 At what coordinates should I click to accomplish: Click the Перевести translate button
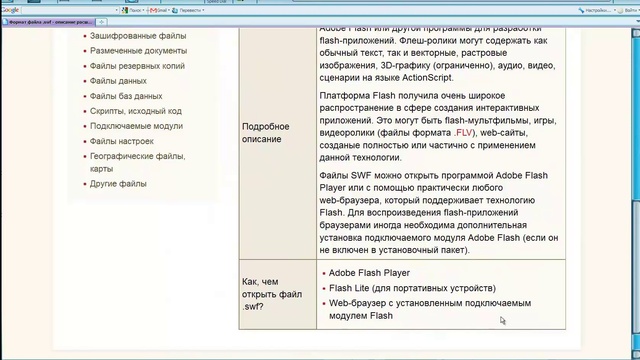click(187, 10)
